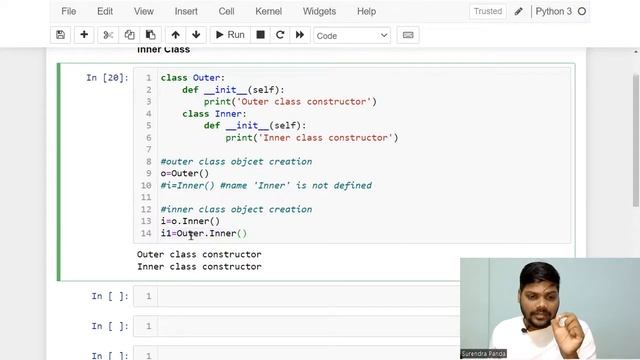Place cursor on 'i=o.Inner()' line
Viewport: 640px width, 360px height.
click(190, 221)
